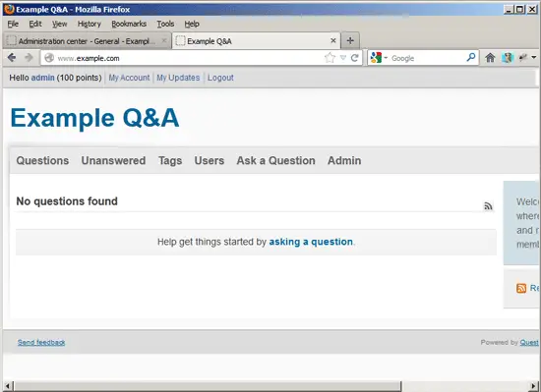Image resolution: width=541 pixels, height=392 pixels.
Task: Click the admin username link
Action: (42, 78)
